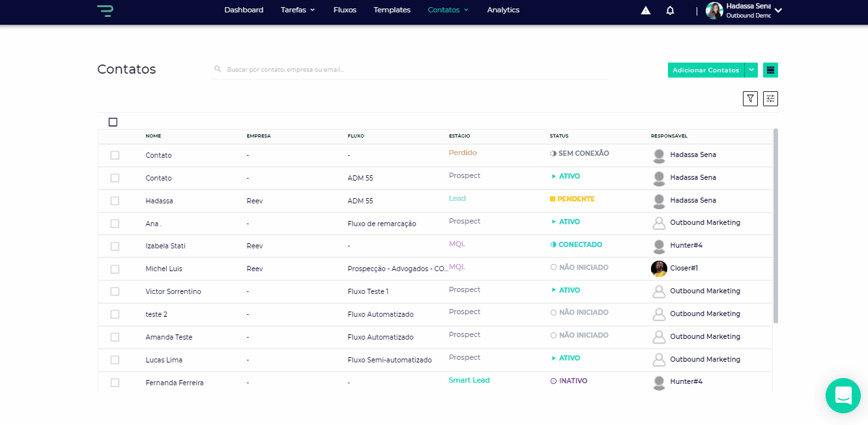Click Hadassa Sena's profile avatar in header

click(x=714, y=10)
